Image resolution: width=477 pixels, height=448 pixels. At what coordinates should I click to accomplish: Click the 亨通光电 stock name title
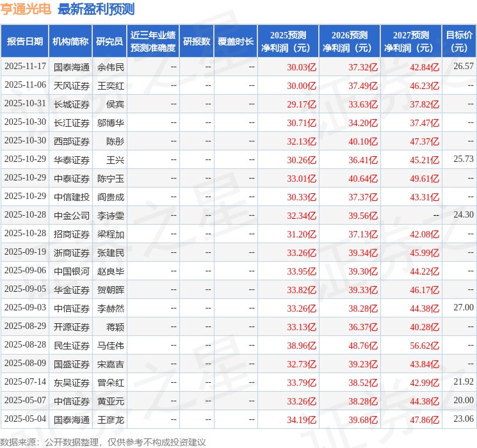(x=26, y=9)
